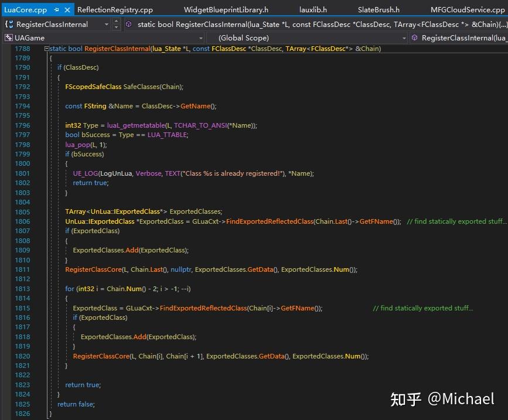Click 'return false;' on line 1825
The image size is (508, 420).
76,404
